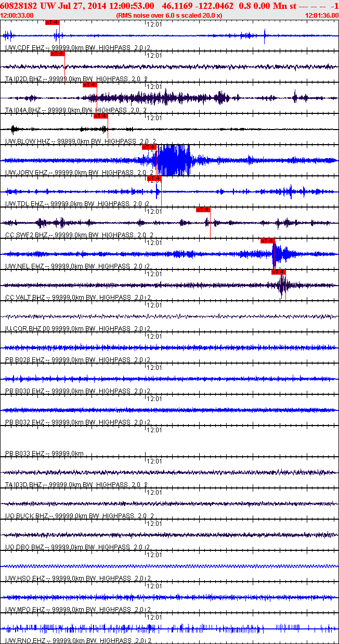This screenshot has height=644, width=339.
Task: Click the longitude value -122.0462
Action: pyautogui.click(x=216, y=5)
